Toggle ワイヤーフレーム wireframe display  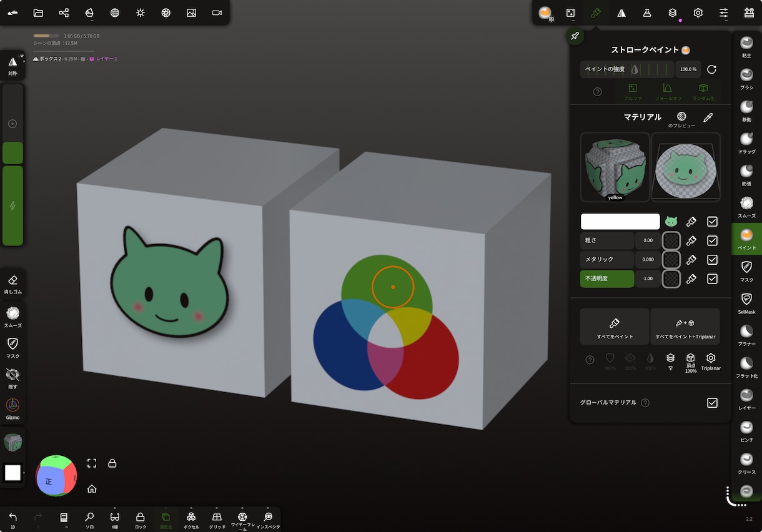[242, 519]
